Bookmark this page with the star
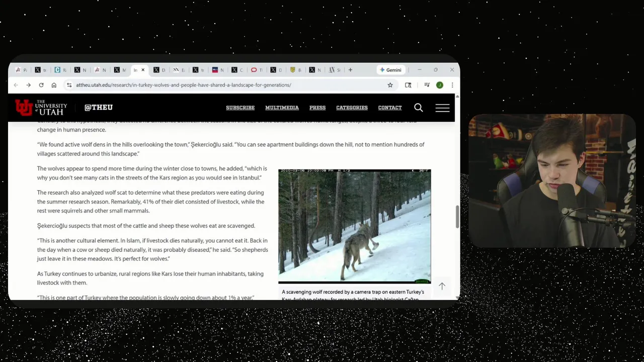This screenshot has height=362, width=644. 390,85
